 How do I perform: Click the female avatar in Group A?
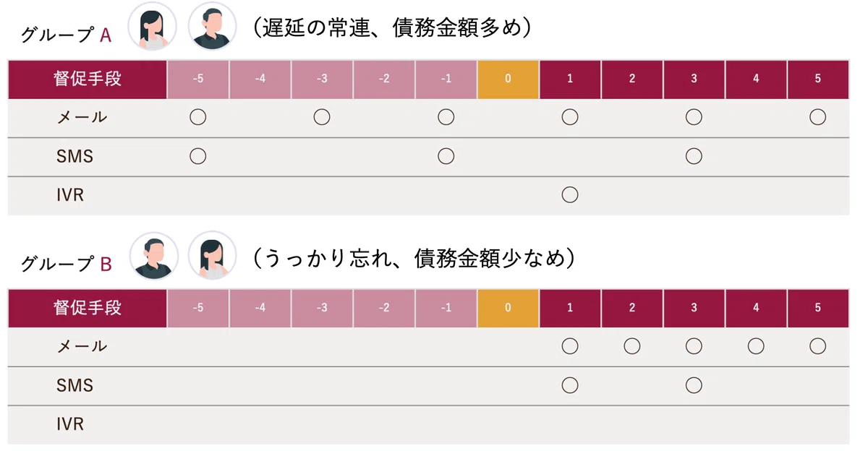coord(152,26)
